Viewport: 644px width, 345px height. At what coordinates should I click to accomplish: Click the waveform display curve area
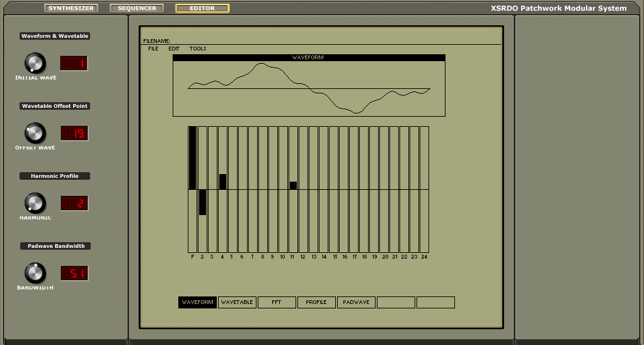pyautogui.click(x=309, y=88)
